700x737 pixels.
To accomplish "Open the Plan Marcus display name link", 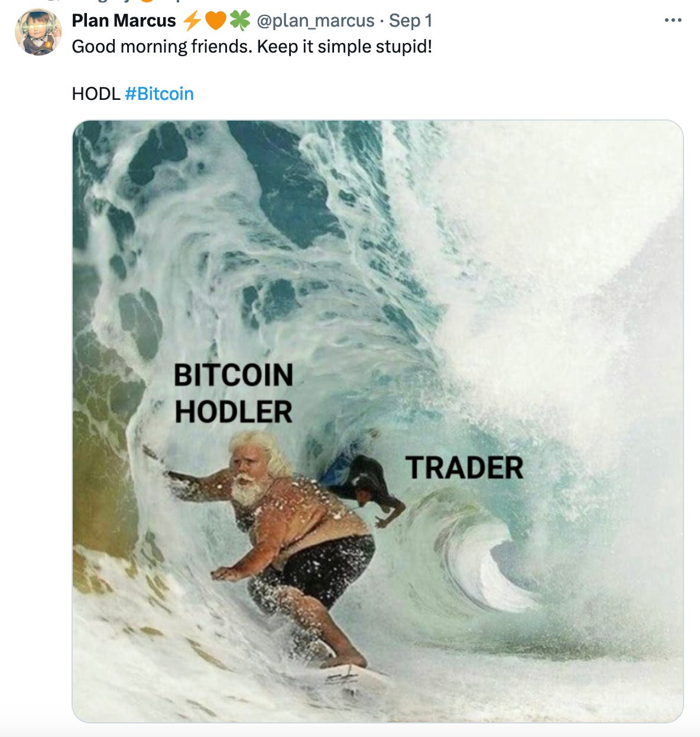I will 124,21.
